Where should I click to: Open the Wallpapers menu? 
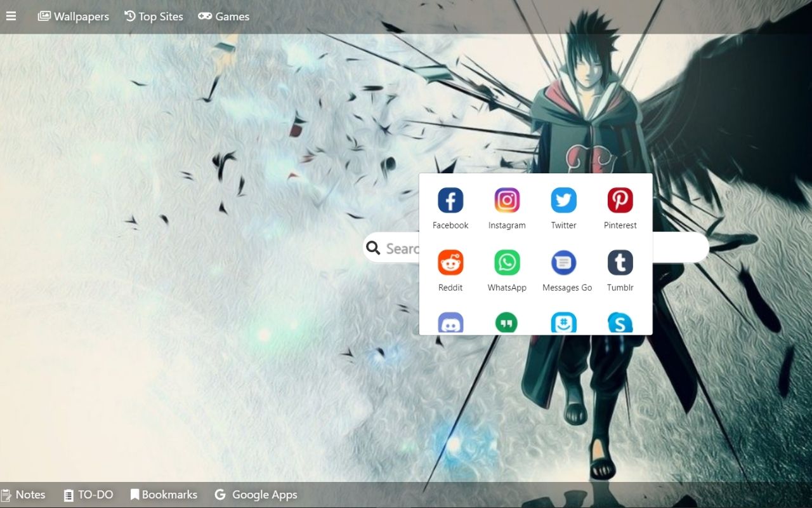point(73,16)
